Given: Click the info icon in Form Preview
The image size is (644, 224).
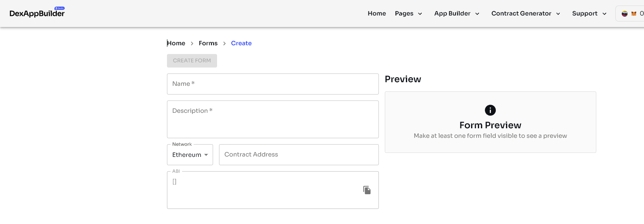Looking at the screenshot, I should point(490,110).
